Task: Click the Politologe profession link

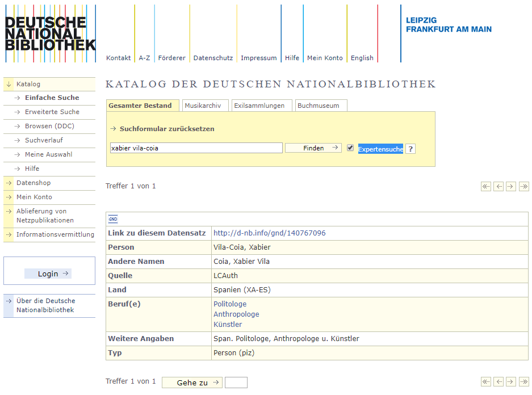Action: point(230,304)
